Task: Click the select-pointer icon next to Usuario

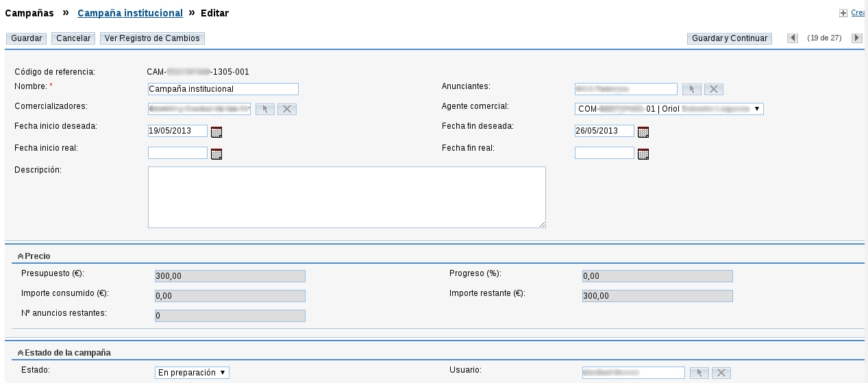Action: (x=699, y=373)
